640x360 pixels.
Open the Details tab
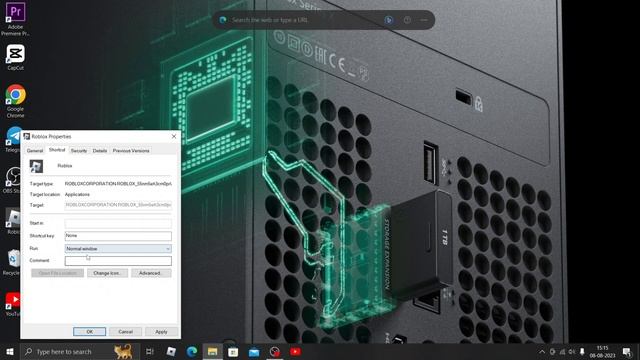pos(100,151)
